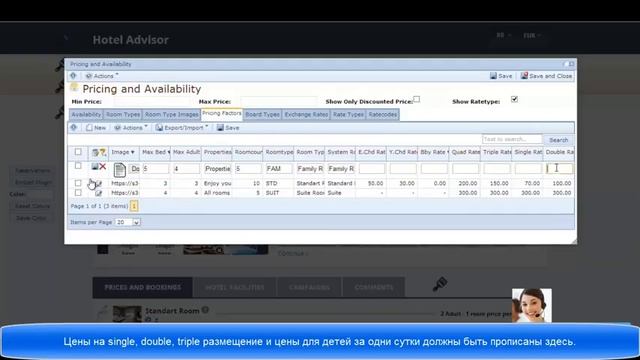Viewport: 640px width, 360px height.
Task: Edit the STD row with its pencil icon
Action: pos(98,183)
